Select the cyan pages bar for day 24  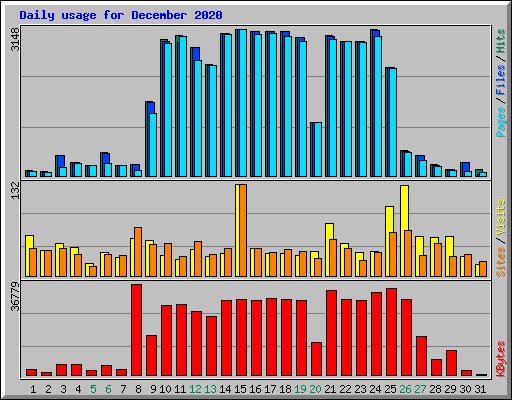click(378, 106)
